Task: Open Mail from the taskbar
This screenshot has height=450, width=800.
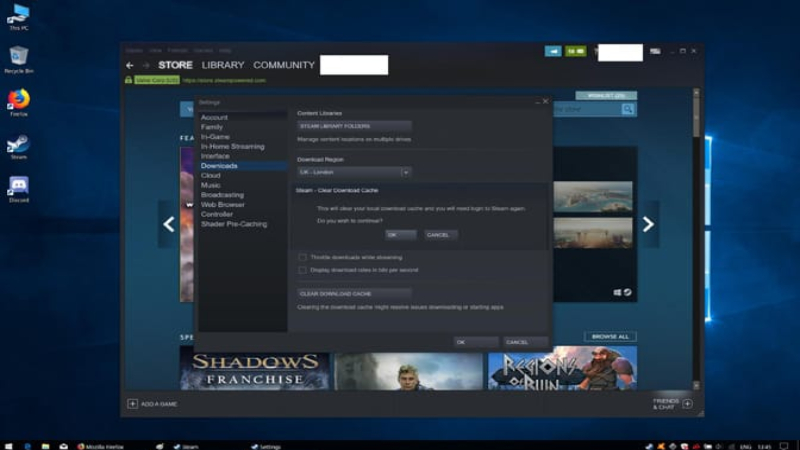Action: (x=63, y=446)
